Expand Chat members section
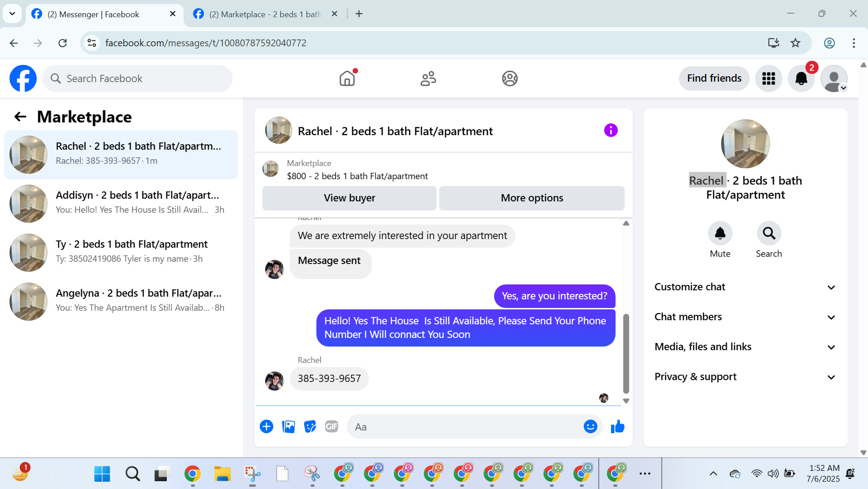 (746, 317)
